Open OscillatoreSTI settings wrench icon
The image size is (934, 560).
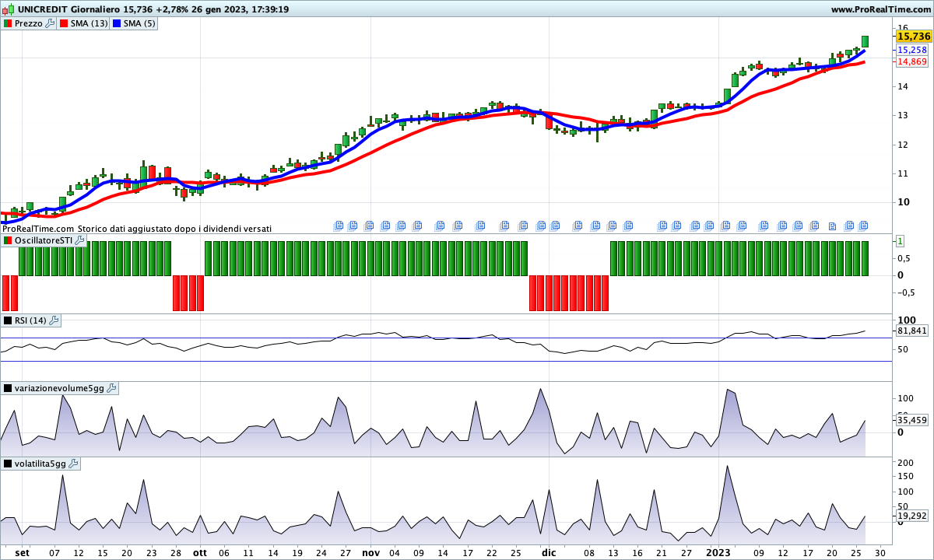pyautogui.click(x=79, y=241)
